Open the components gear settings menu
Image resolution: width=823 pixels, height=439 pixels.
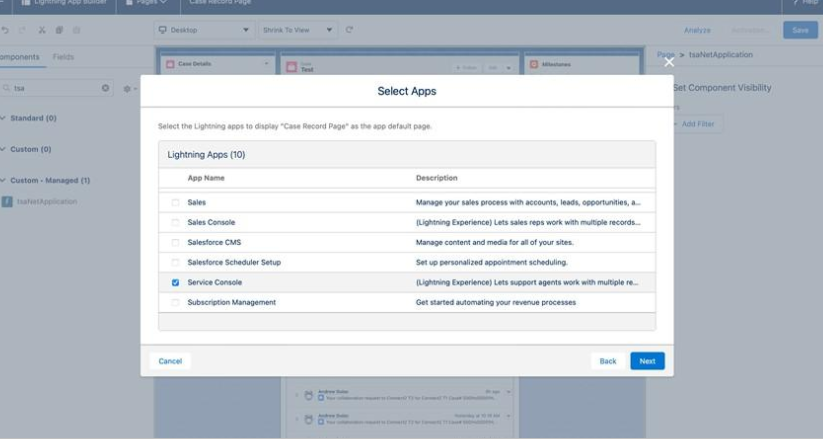point(127,89)
